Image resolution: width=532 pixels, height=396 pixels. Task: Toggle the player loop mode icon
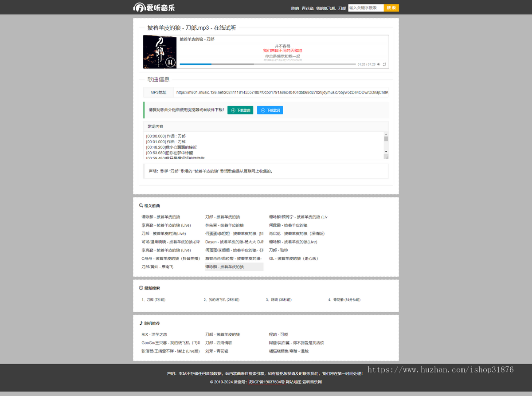[384, 64]
